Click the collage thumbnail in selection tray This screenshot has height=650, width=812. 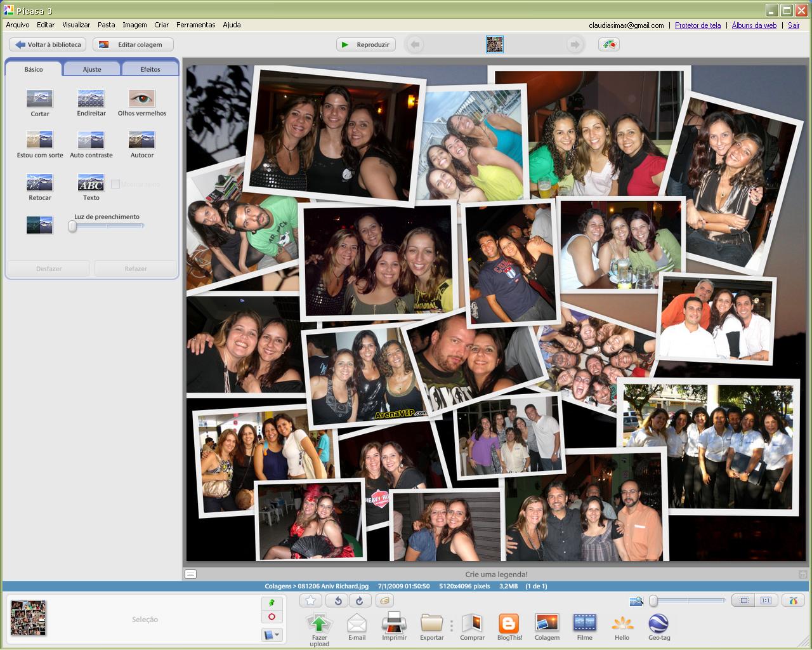tap(29, 618)
